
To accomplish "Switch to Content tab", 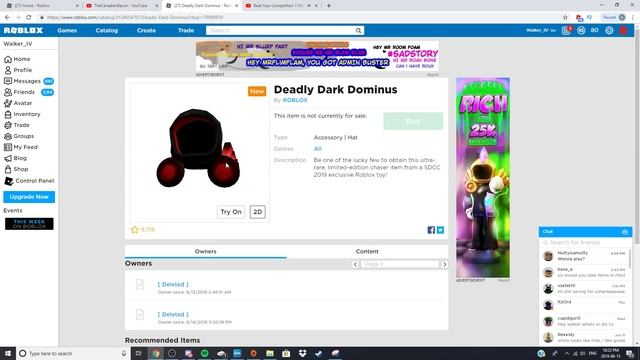I will (367, 251).
